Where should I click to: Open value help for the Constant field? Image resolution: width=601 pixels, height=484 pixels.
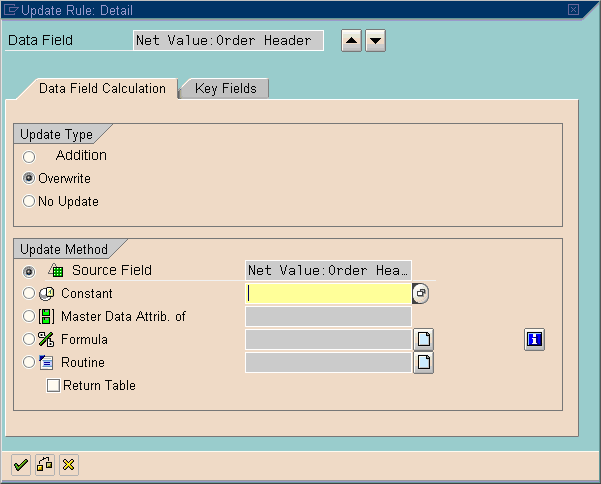coord(421,294)
